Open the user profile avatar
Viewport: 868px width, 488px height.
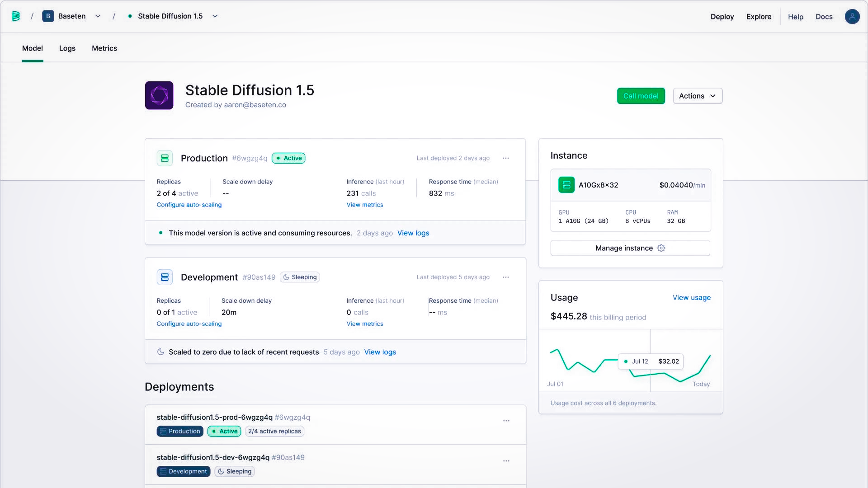click(852, 17)
